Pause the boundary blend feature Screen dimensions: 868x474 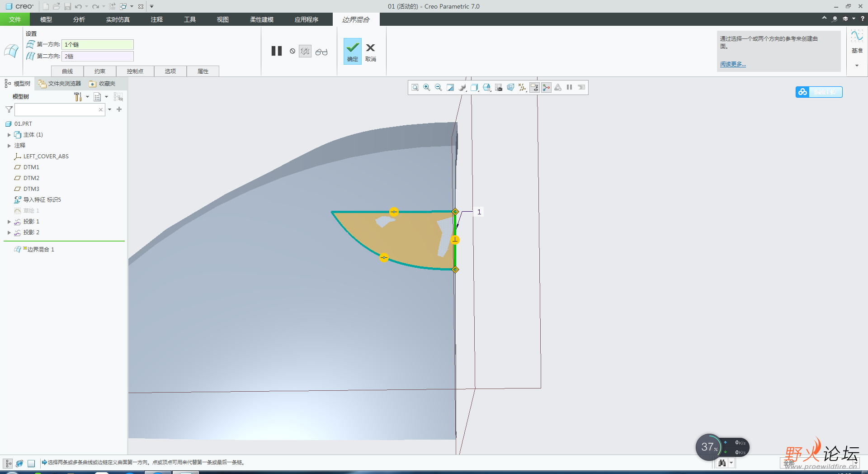pos(277,51)
